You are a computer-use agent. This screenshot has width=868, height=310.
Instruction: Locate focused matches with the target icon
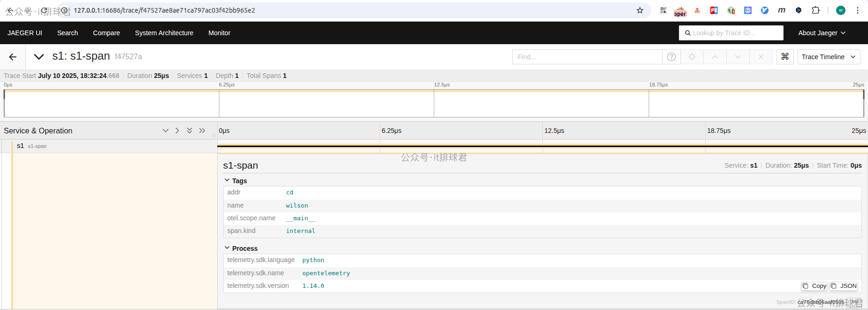692,57
